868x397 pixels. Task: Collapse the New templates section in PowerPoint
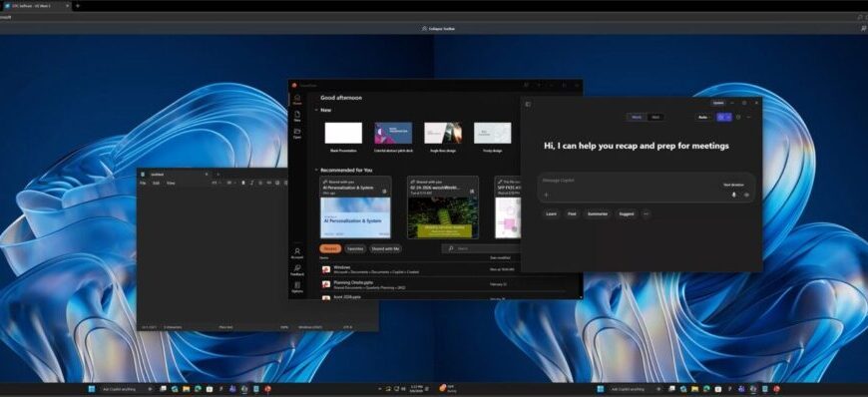tap(316, 110)
